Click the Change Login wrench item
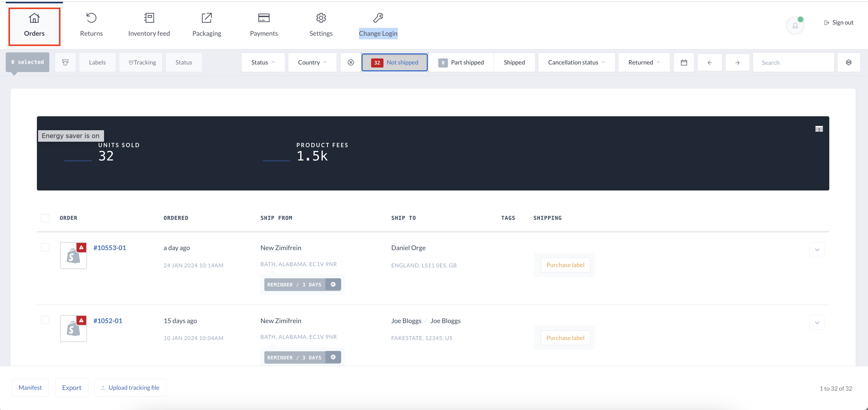The width and height of the screenshot is (868, 410). (378, 25)
